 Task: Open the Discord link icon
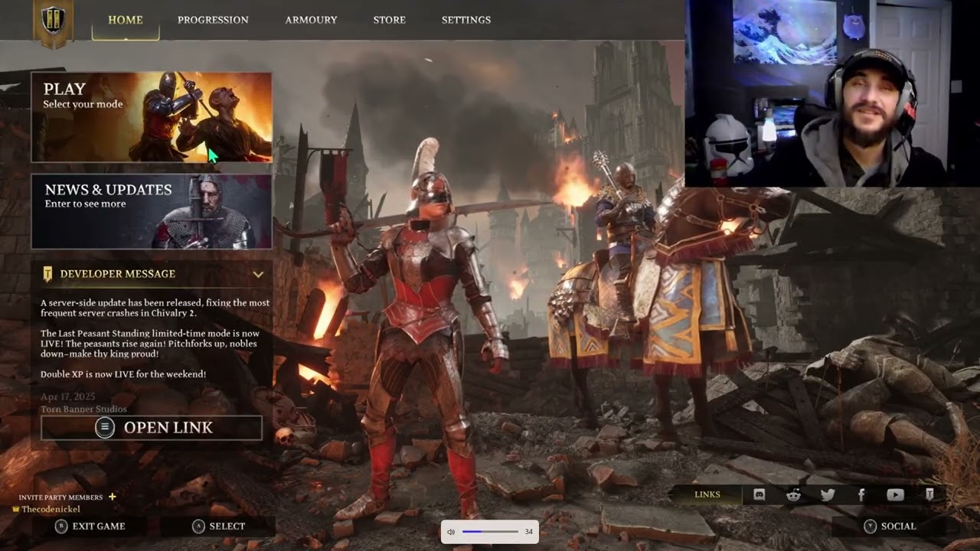click(x=759, y=494)
